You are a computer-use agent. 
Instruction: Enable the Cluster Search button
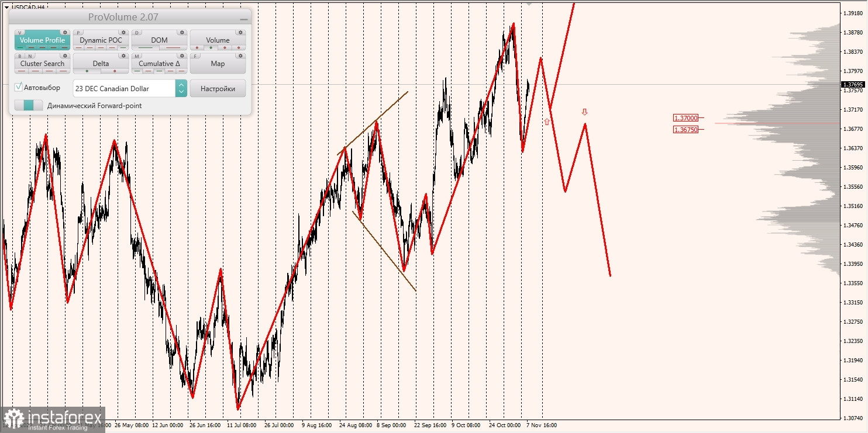pos(42,63)
